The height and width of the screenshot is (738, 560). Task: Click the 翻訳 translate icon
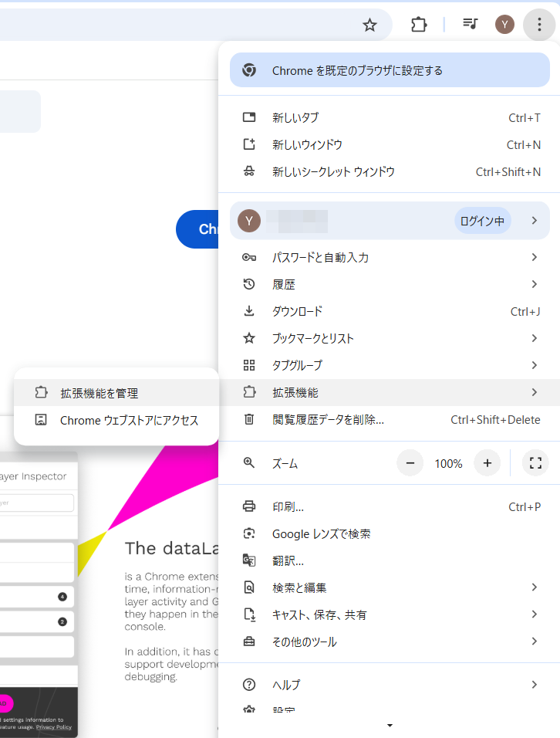tap(249, 560)
